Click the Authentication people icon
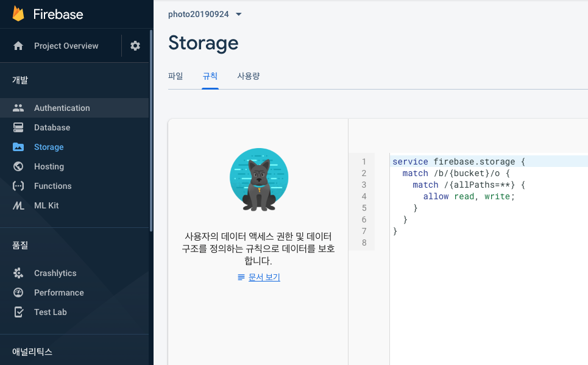Viewport: 588px width, 365px height. tap(18, 108)
